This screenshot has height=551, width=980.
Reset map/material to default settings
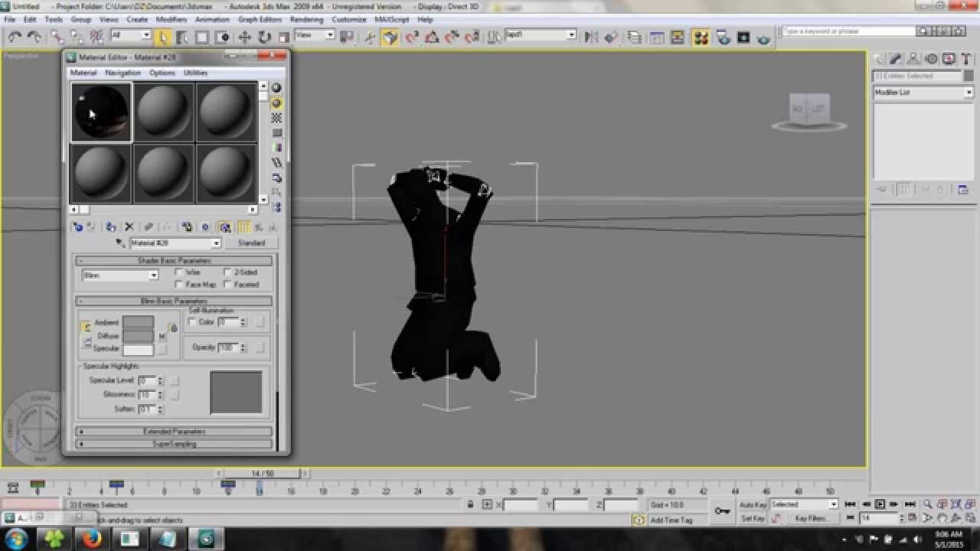[129, 227]
